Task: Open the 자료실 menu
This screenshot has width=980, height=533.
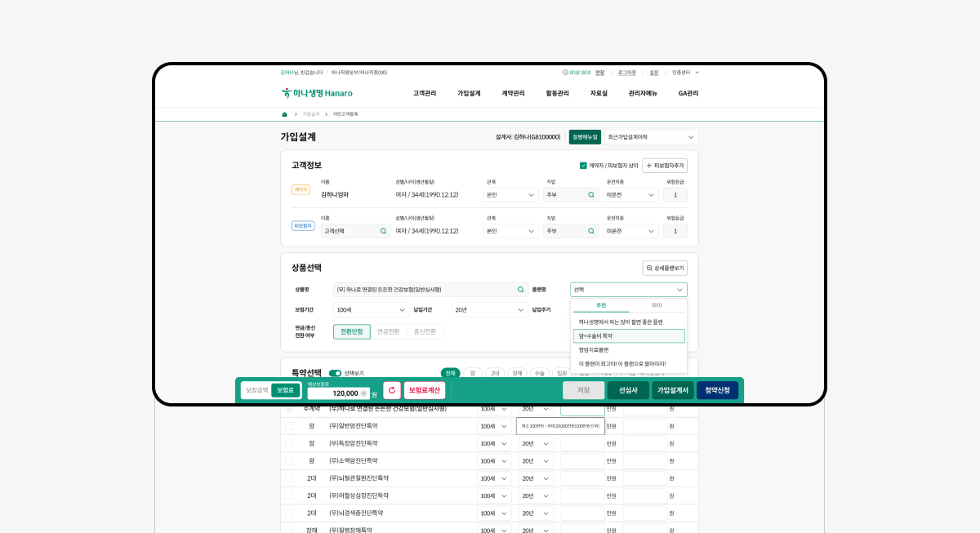Action: click(599, 93)
